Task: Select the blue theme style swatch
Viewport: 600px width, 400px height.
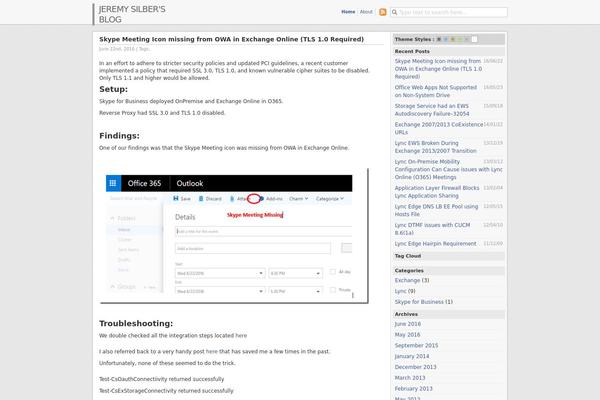Action: pos(446,39)
